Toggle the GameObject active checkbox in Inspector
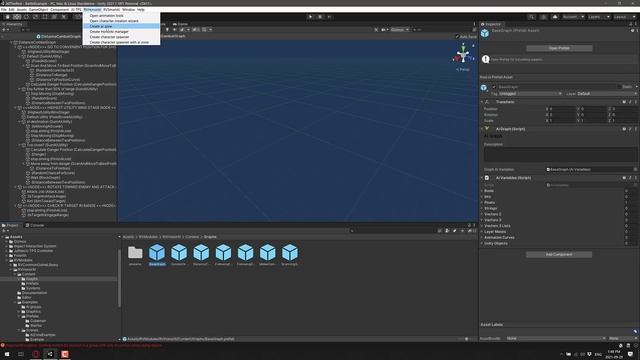The width and height of the screenshot is (640, 360). 494,87
